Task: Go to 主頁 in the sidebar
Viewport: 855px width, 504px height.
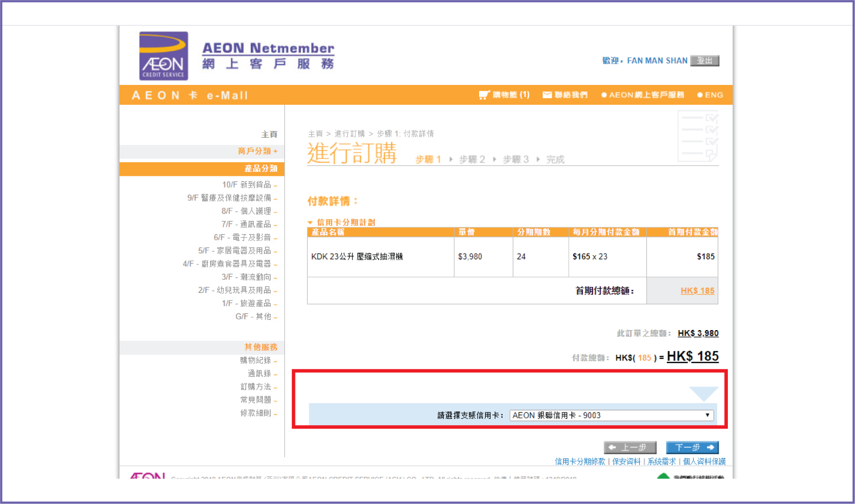Action: coord(269,134)
